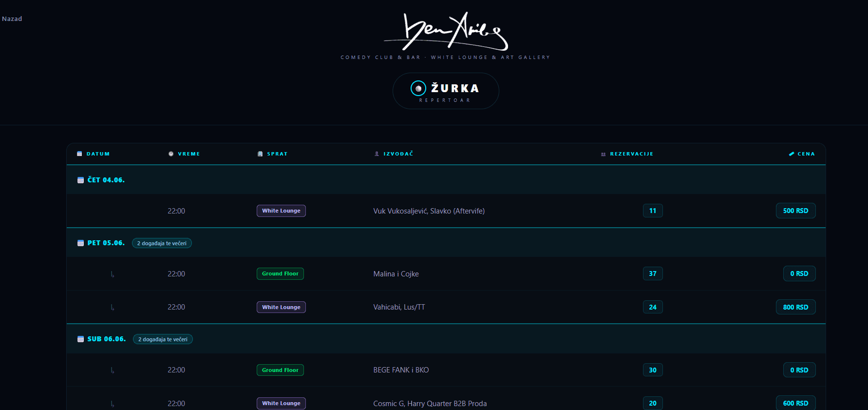The width and height of the screenshot is (868, 410).
Task: Select the SUB 06.06. date label
Action: tap(107, 339)
